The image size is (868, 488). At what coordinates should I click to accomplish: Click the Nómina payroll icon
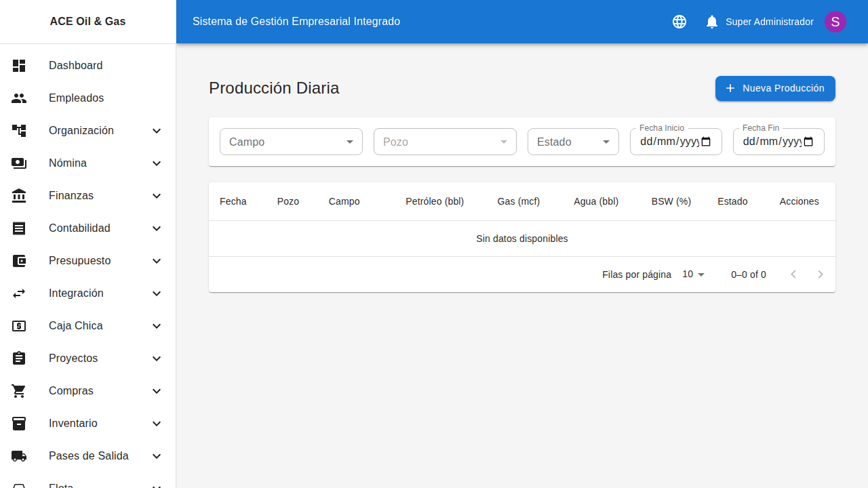pos(19,163)
